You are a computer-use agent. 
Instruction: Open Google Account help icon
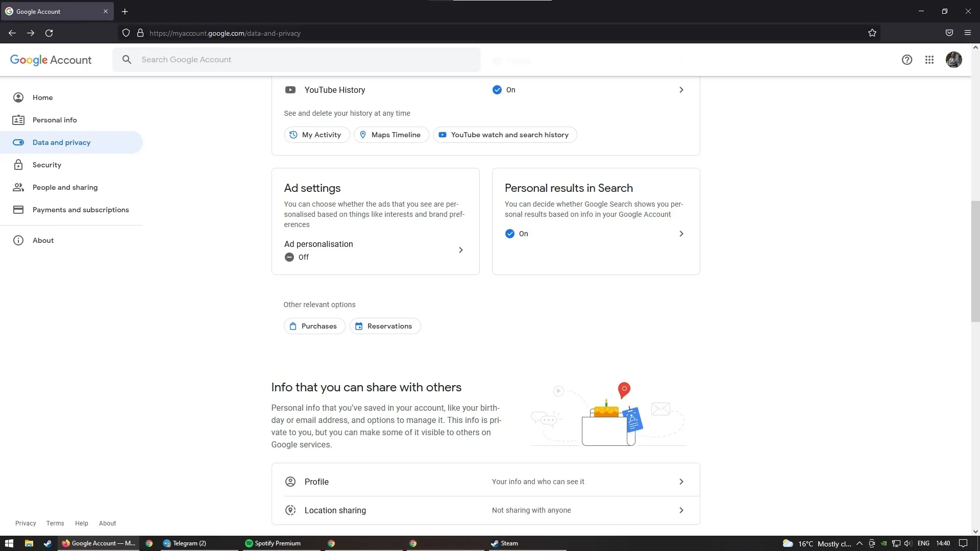click(906, 60)
